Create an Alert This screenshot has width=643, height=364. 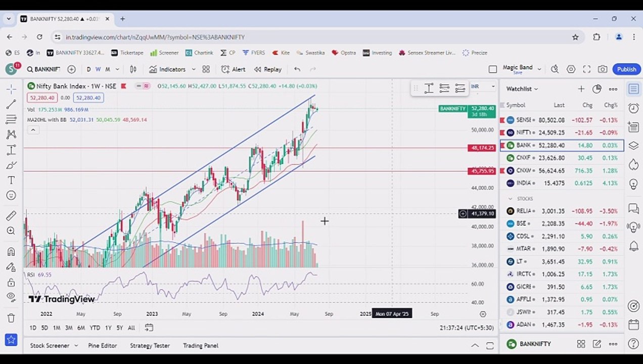[x=233, y=69]
